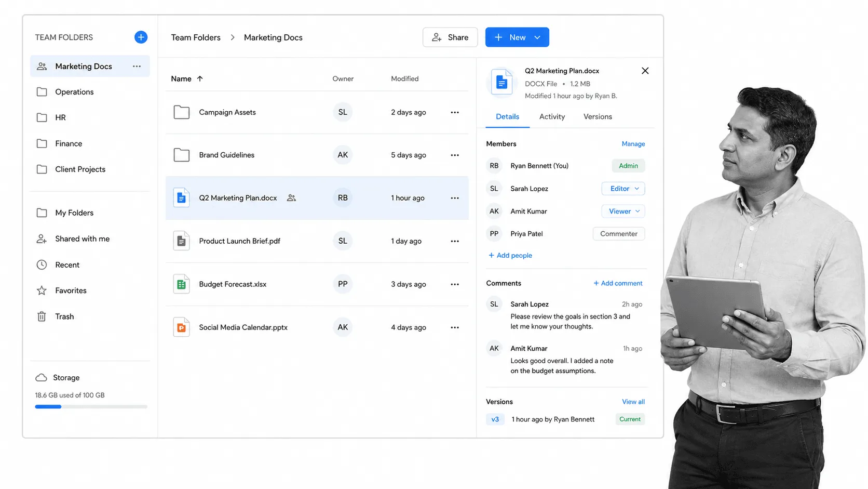The height and width of the screenshot is (489, 868).
Task: Click the HR folder icon in sidebar
Action: point(42,117)
